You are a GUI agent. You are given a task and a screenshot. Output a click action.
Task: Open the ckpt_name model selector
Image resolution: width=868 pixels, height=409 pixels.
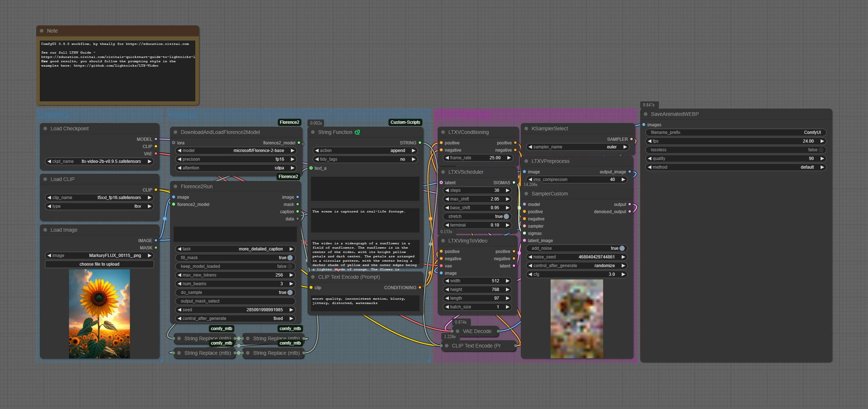[x=99, y=161]
